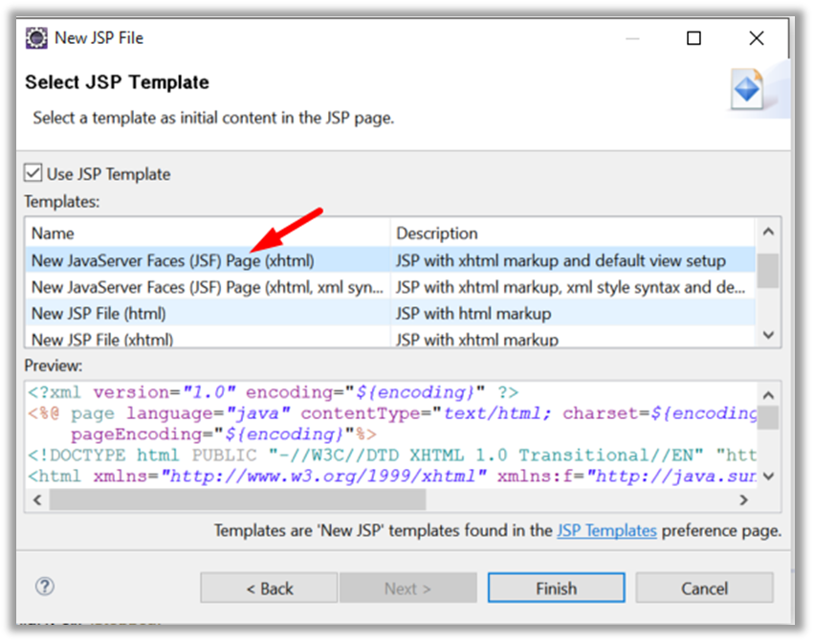The width and height of the screenshot is (814, 644).
Task: Select New JavaServer Faces (JSF) Page (xhtml) template
Action: (x=172, y=260)
